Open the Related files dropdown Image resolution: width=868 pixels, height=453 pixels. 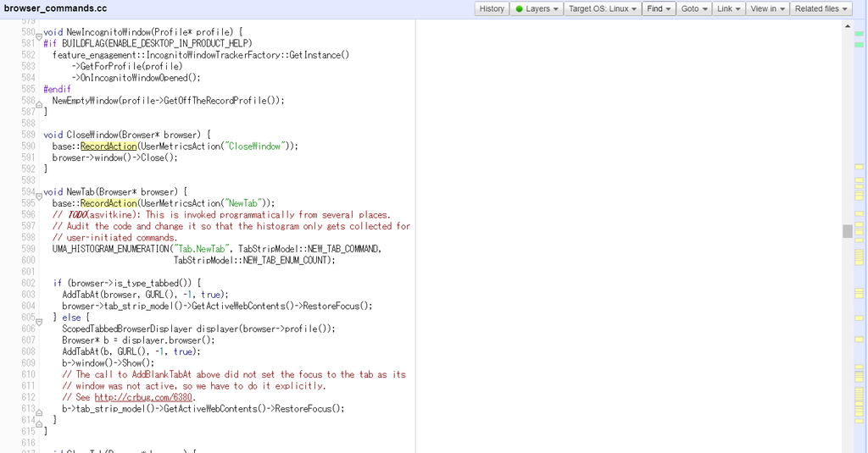pyautogui.click(x=821, y=8)
